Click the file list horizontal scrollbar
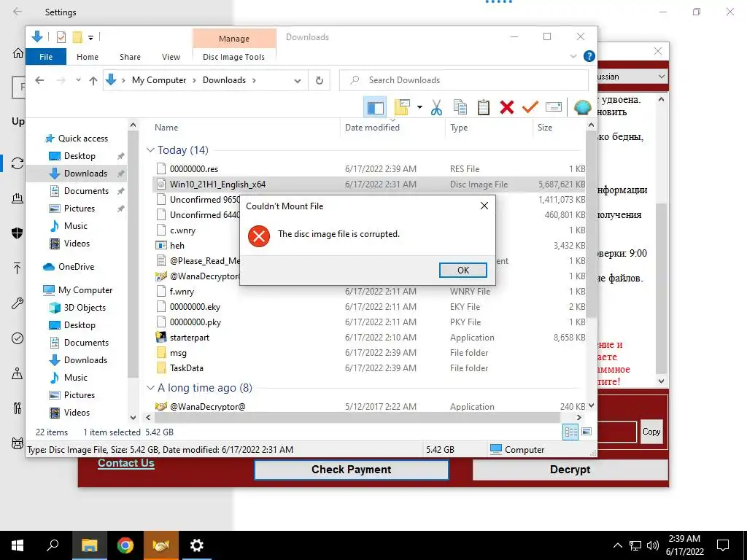 [357, 418]
